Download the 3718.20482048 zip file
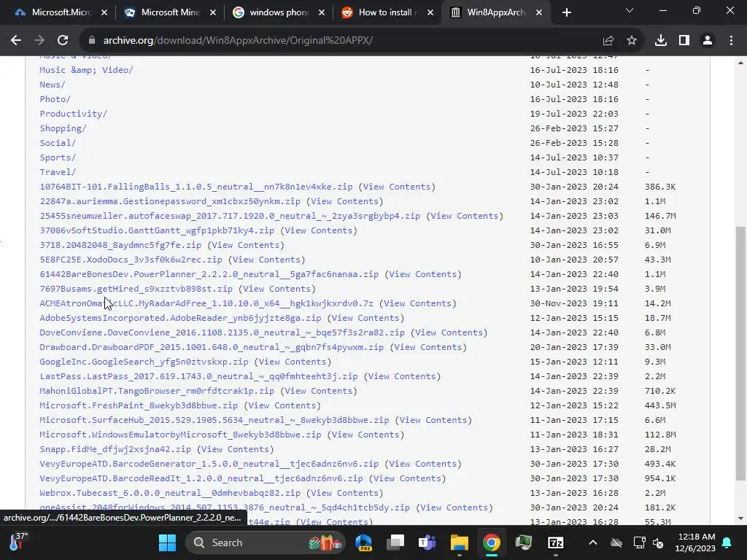The width and height of the screenshot is (747, 560). pos(120,245)
